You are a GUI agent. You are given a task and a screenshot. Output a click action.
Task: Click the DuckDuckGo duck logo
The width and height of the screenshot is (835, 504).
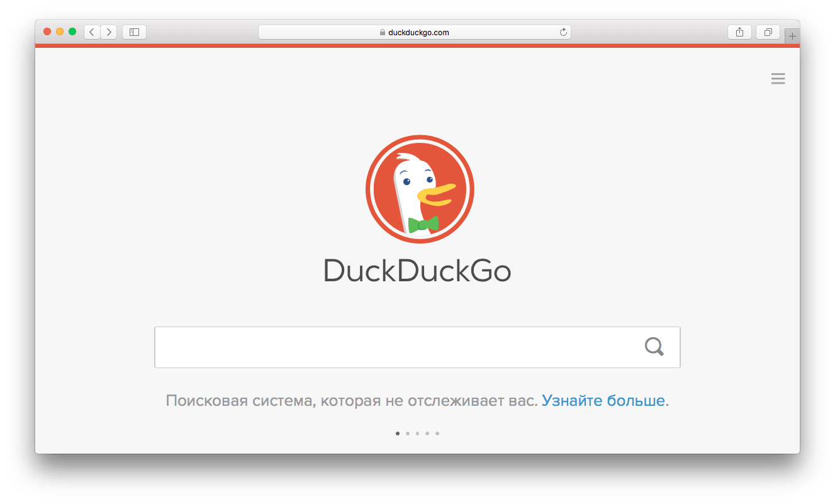tap(420, 189)
